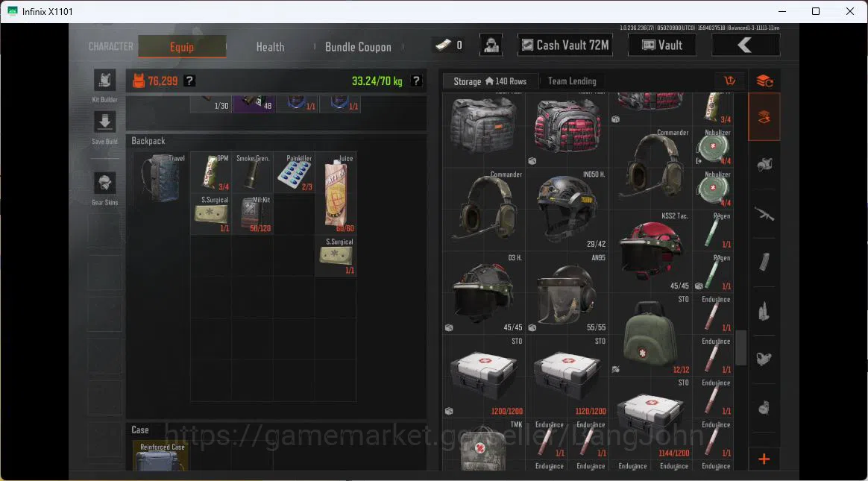Select the 03 H. helmet 45/45
The image size is (868, 481).
(x=483, y=292)
